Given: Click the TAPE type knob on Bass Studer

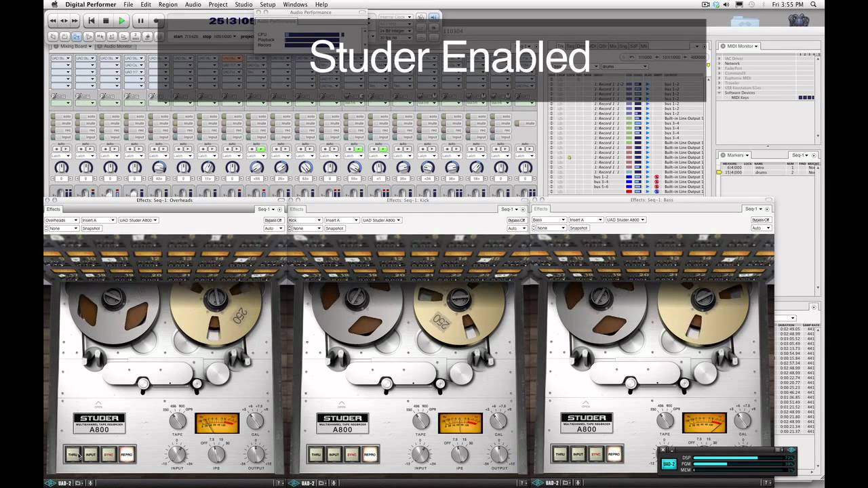Looking at the screenshot, I should (x=665, y=421).
